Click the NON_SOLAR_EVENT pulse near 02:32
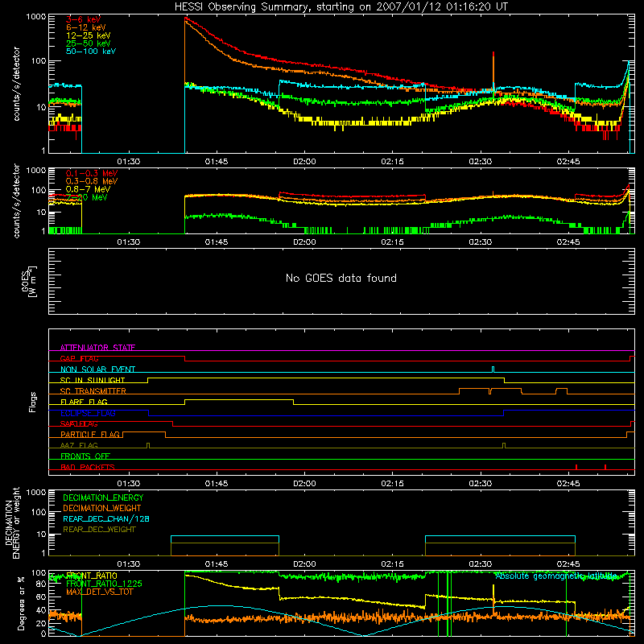The image size is (644, 644). pos(493,369)
